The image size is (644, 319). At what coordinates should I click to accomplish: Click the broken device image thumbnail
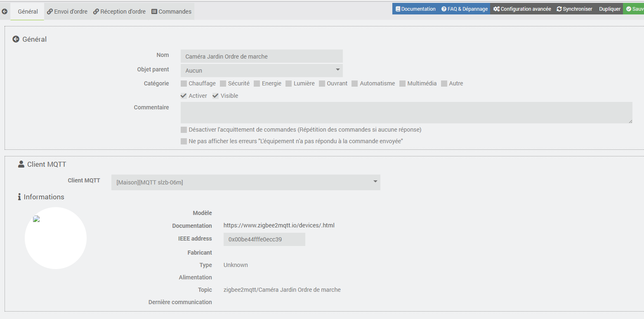(x=37, y=219)
